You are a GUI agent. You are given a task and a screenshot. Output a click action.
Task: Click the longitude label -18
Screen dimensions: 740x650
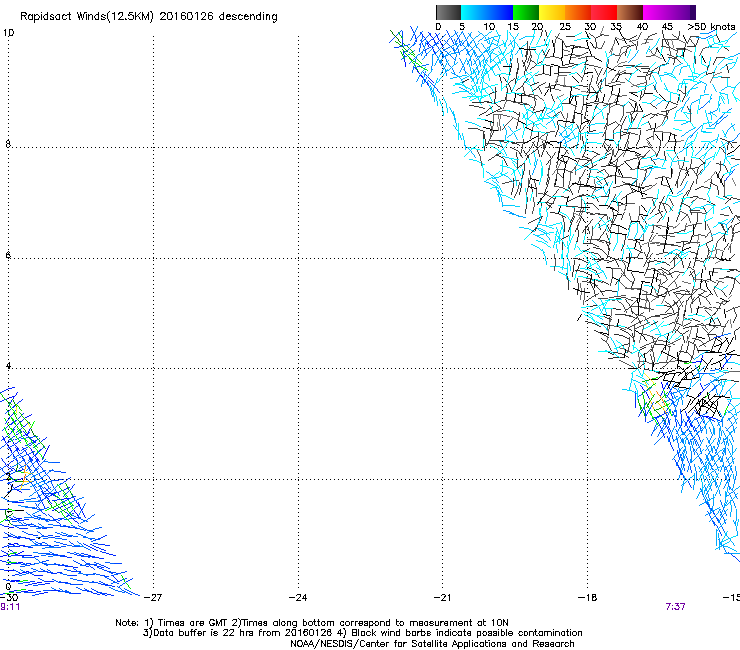[587, 598]
